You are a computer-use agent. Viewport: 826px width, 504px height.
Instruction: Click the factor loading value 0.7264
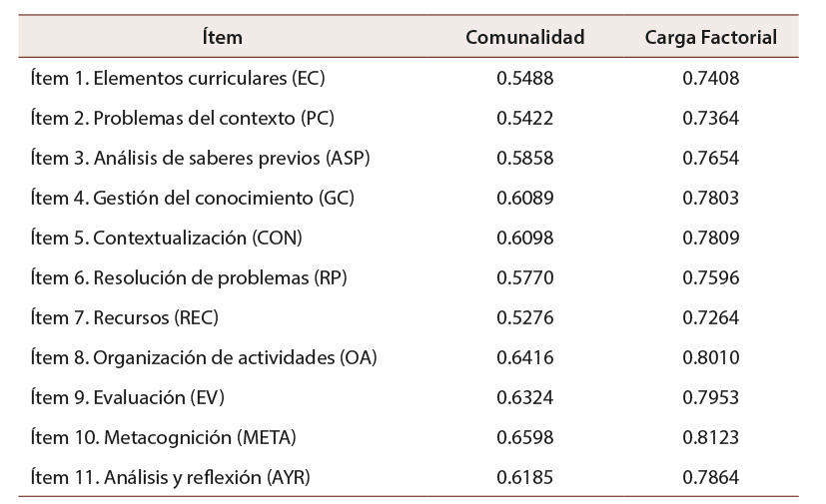711,317
